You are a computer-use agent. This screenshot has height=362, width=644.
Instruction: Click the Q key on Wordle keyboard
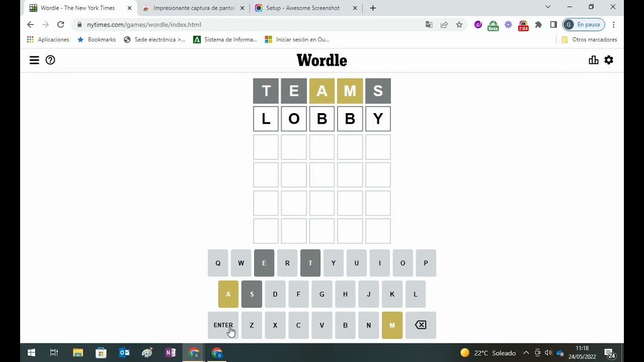[218, 263]
